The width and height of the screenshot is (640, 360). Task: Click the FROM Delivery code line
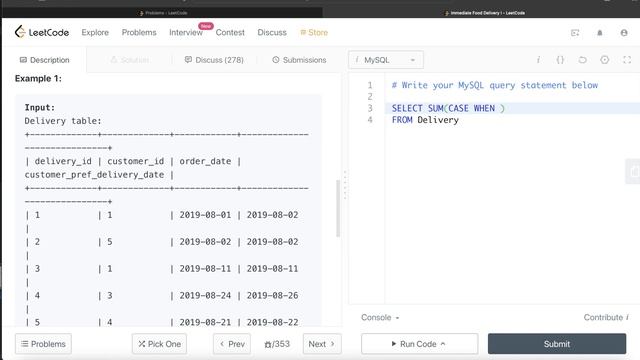[425, 120]
